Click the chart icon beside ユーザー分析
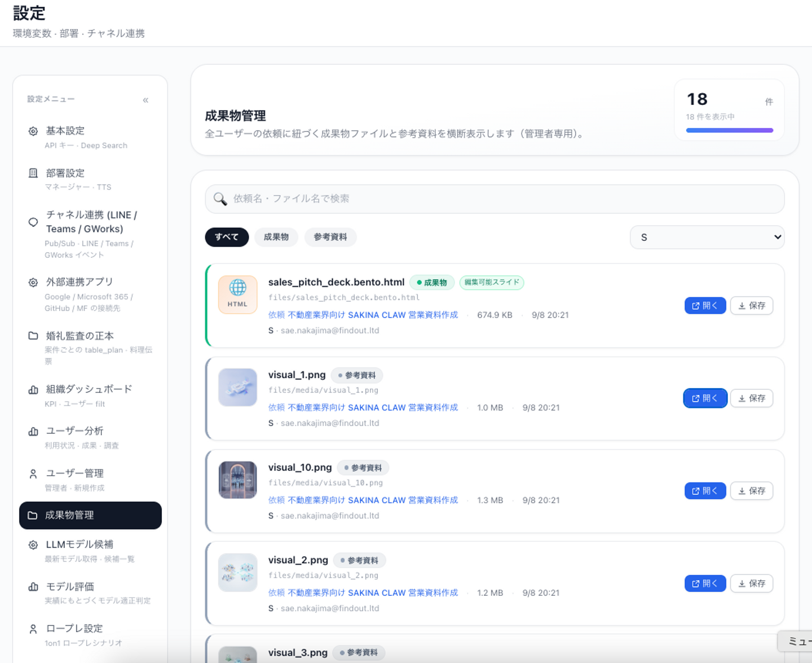 click(33, 431)
